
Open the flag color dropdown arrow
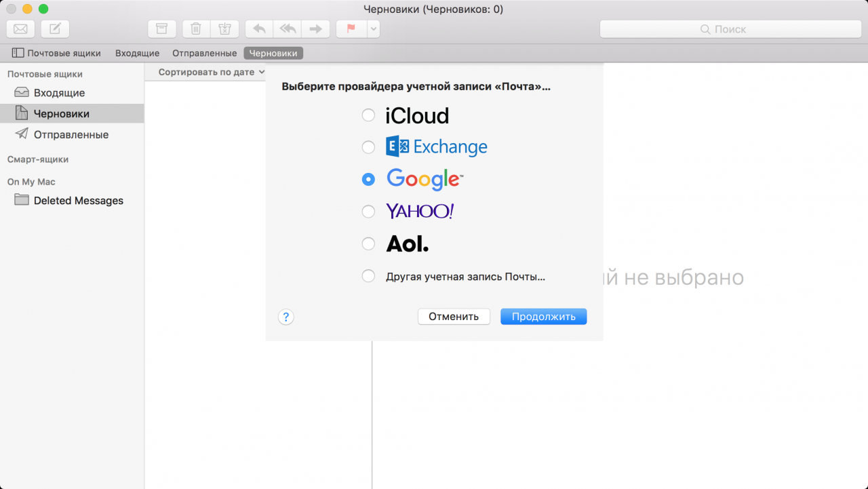[374, 29]
